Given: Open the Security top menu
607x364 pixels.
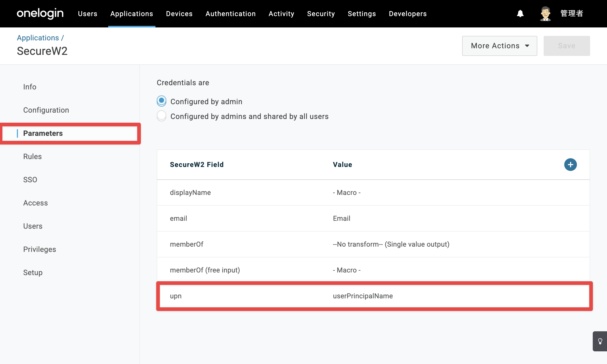Looking at the screenshot, I should tap(321, 14).
